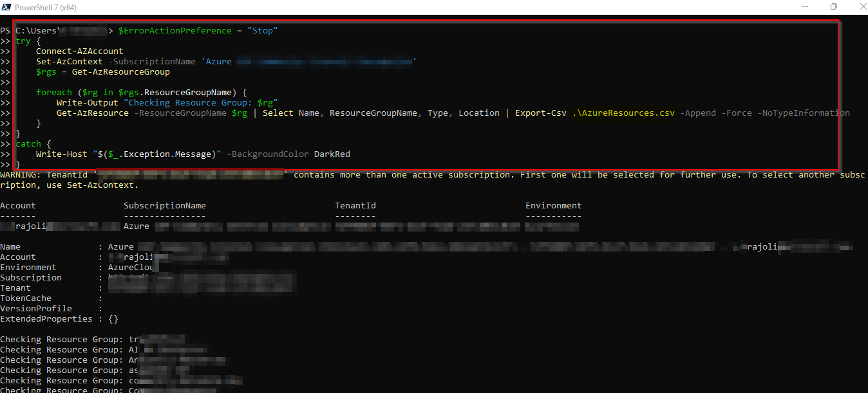Viewport: 868px width, 393px height.
Task: Restore down the PowerShell window
Action: click(x=834, y=6)
